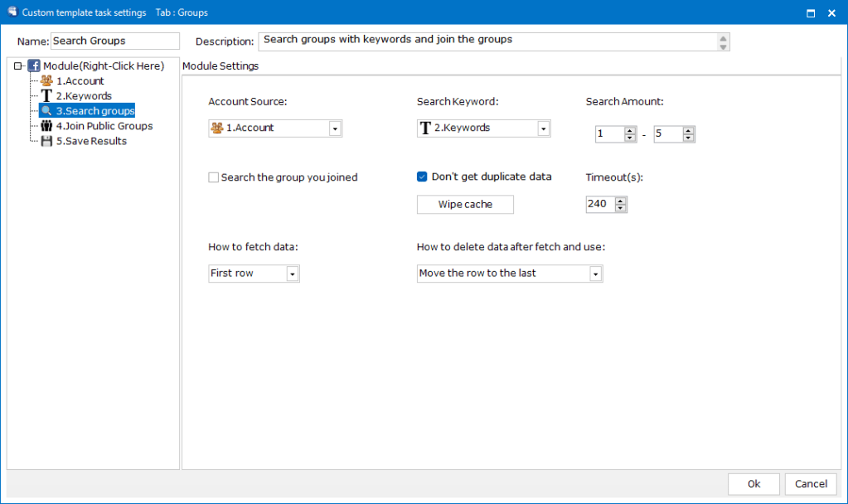The width and height of the screenshot is (848, 504).
Task: Open the Account Source dropdown
Action: point(335,128)
